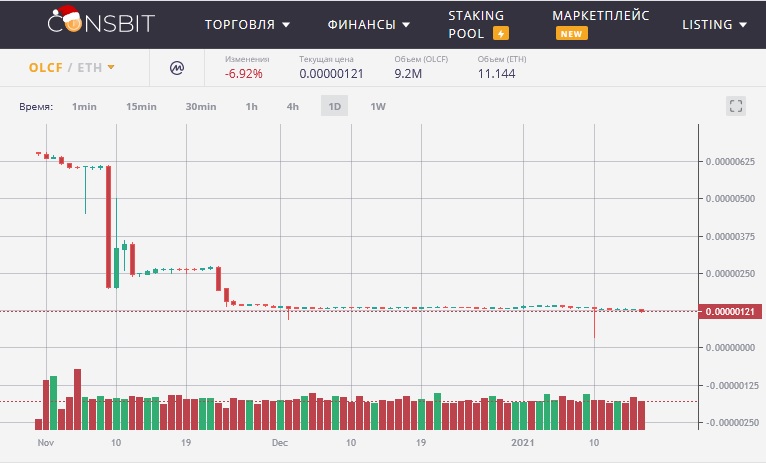Image resolution: width=766 pixels, height=463 pixels.
Task: Click the Объем (OLCF) label
Action: click(x=421, y=59)
